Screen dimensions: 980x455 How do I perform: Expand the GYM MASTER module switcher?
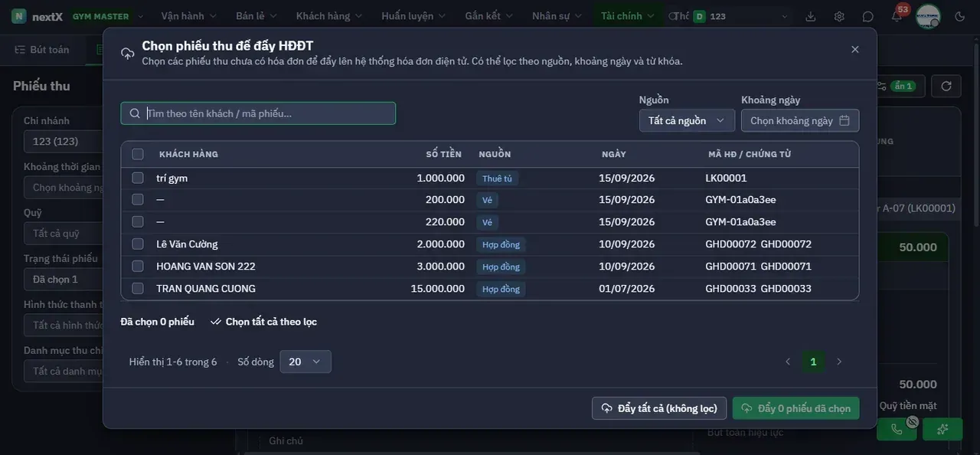(x=106, y=16)
